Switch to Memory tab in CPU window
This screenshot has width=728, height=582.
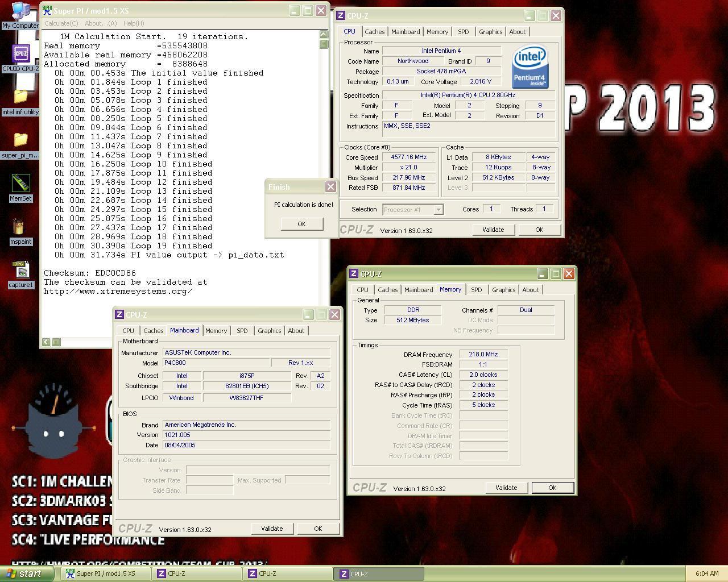coord(437,32)
